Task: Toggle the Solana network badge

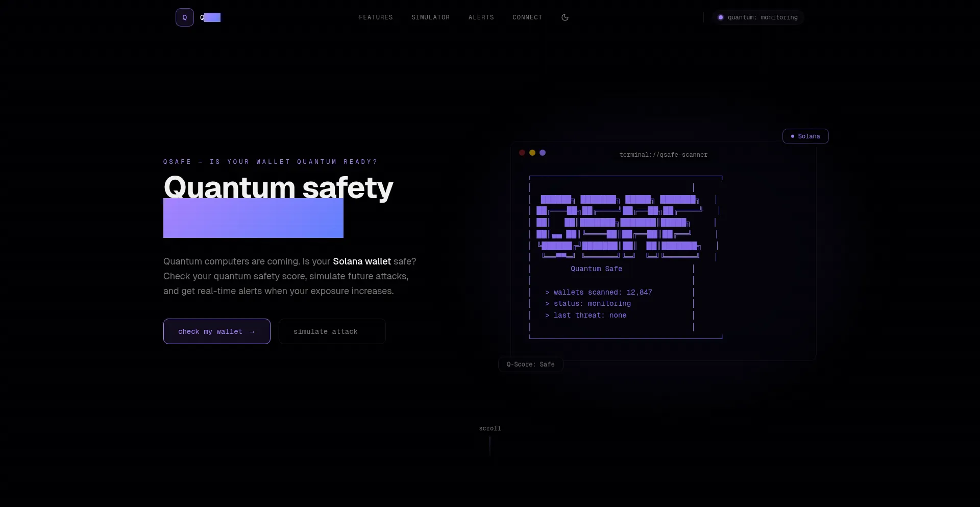Action: click(805, 136)
